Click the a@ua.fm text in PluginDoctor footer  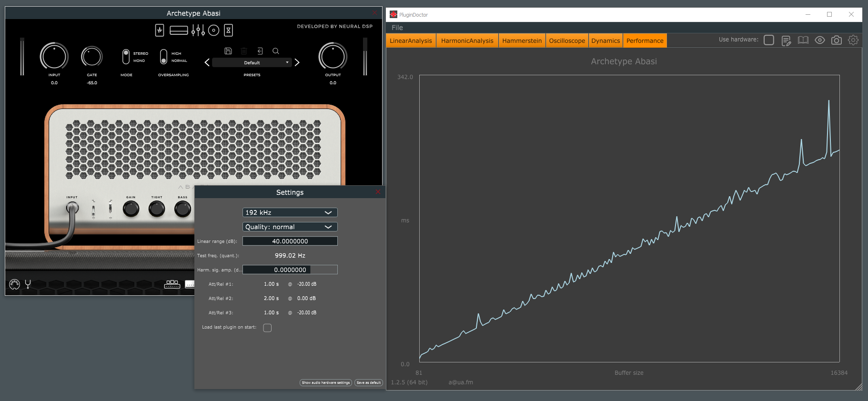click(x=461, y=382)
